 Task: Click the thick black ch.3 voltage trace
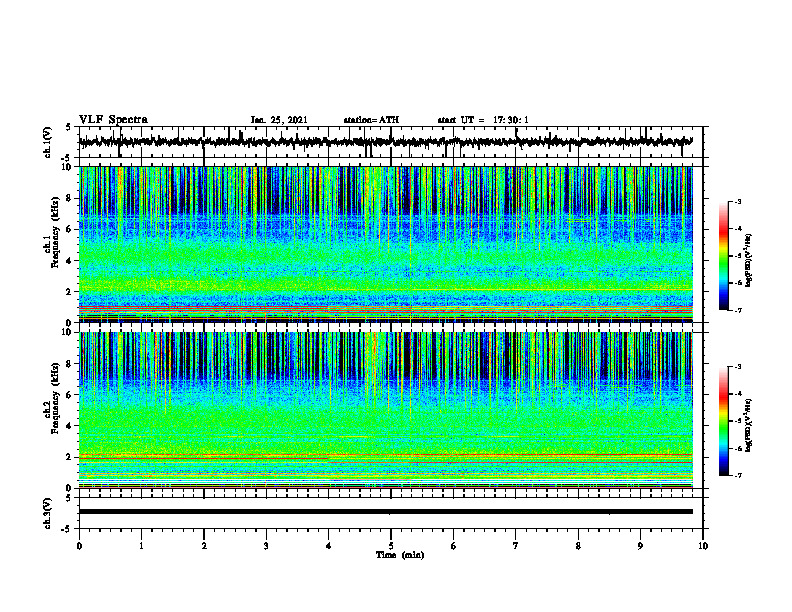386,512
